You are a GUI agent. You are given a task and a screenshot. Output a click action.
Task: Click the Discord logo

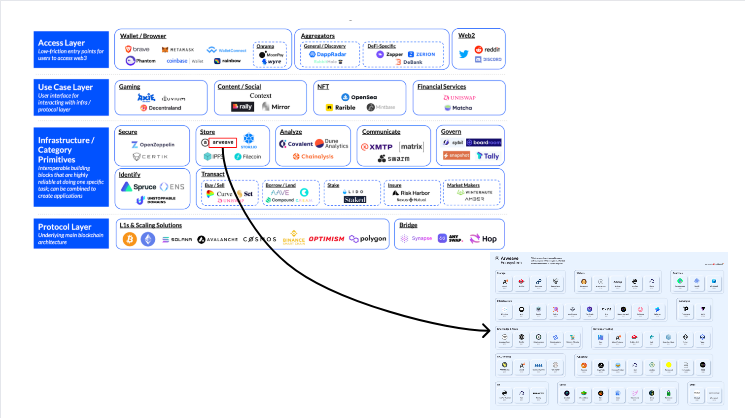point(488,59)
